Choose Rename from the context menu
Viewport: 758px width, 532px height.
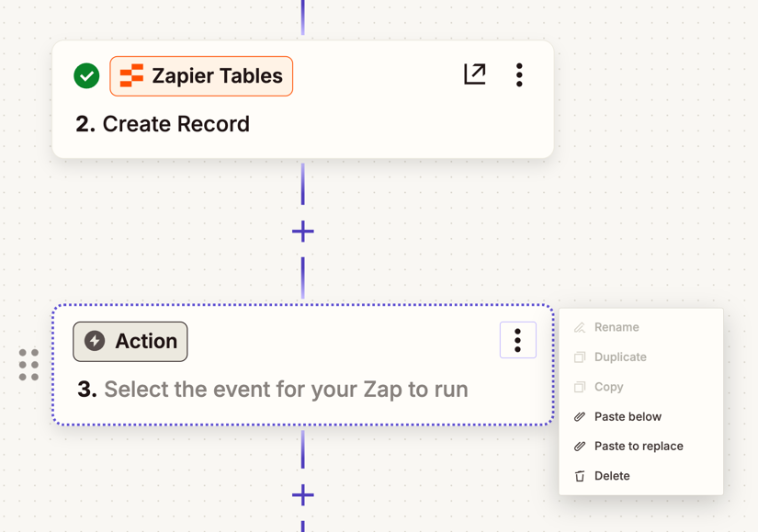coord(641,327)
